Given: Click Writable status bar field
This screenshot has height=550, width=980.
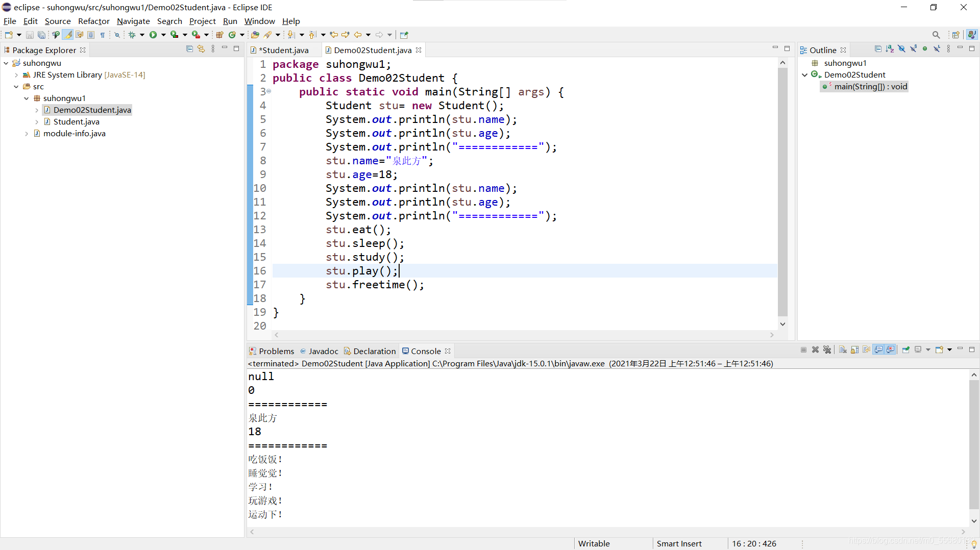Looking at the screenshot, I should click(594, 543).
